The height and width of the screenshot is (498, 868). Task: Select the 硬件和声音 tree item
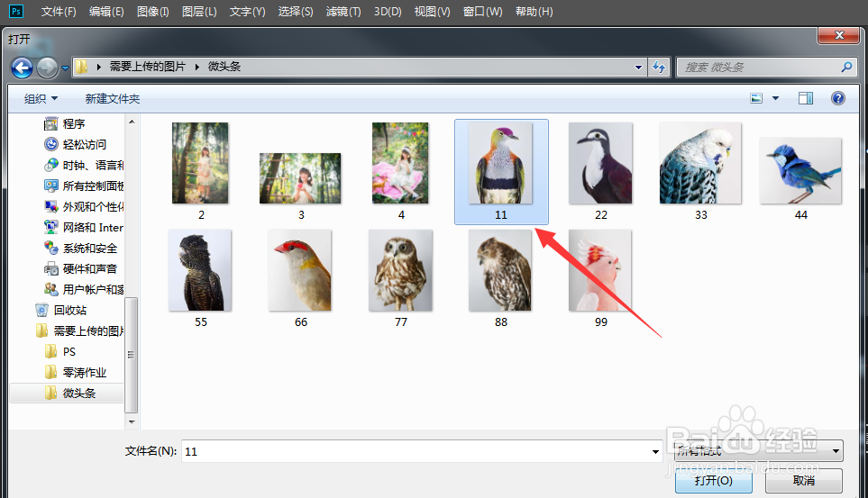tap(89, 269)
